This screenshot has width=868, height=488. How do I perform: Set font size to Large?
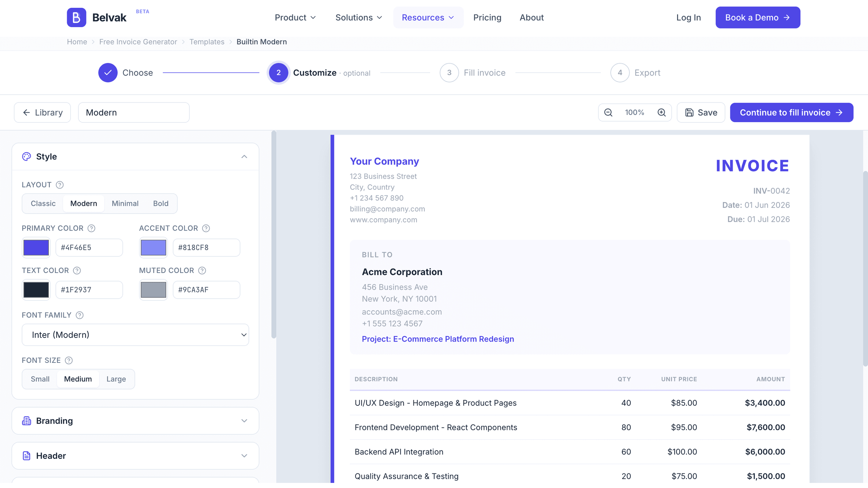click(x=116, y=379)
